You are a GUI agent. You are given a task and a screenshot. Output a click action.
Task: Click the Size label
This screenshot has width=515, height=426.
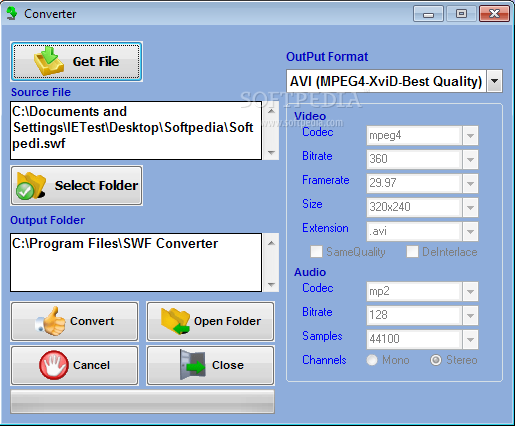(x=312, y=204)
